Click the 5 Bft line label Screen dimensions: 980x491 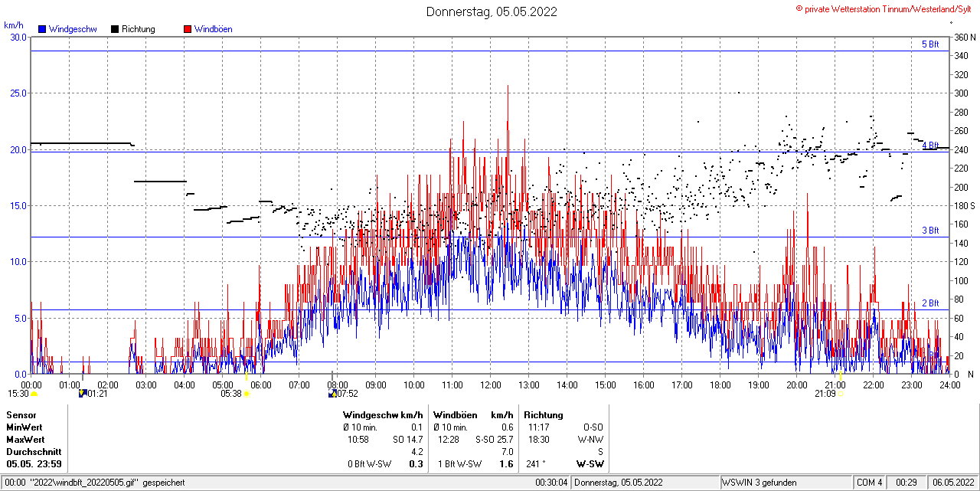click(930, 44)
